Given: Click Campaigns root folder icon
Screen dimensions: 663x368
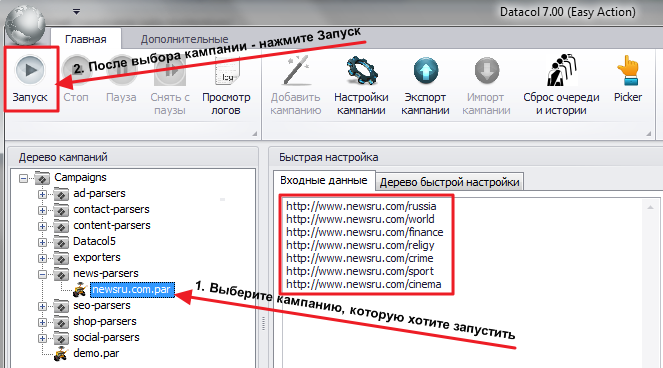Looking at the screenshot, I should point(42,178).
